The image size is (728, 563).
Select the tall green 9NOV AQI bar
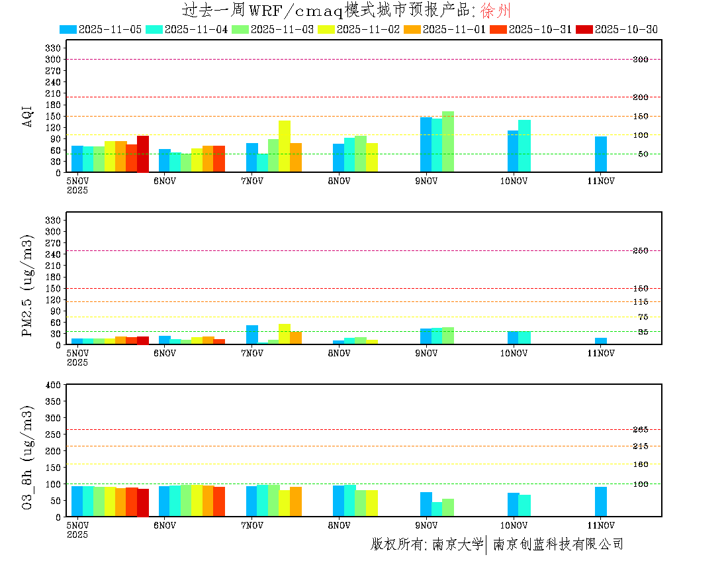point(448,142)
